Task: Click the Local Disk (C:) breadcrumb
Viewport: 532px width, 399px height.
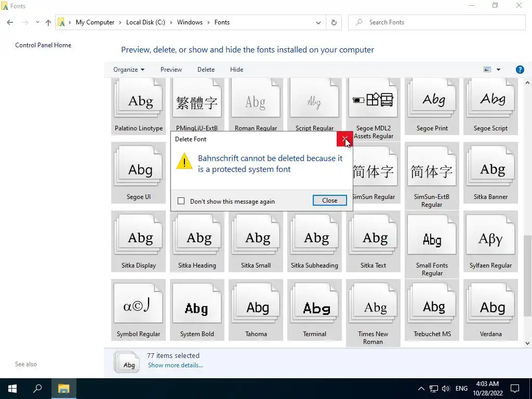Action: click(x=145, y=22)
